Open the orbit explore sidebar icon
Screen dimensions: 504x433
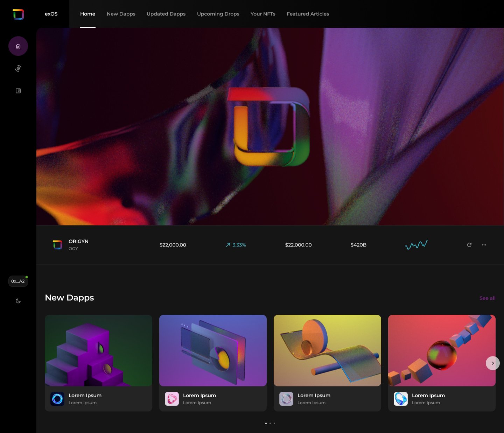[18, 69]
